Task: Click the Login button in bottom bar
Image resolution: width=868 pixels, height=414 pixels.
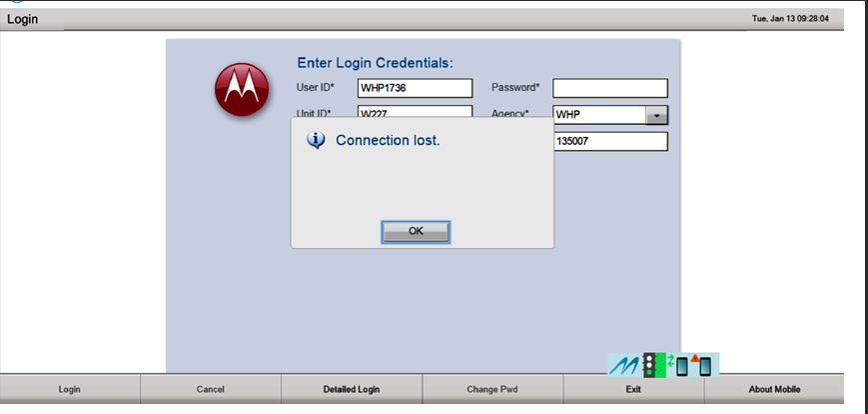Action: coord(70,389)
